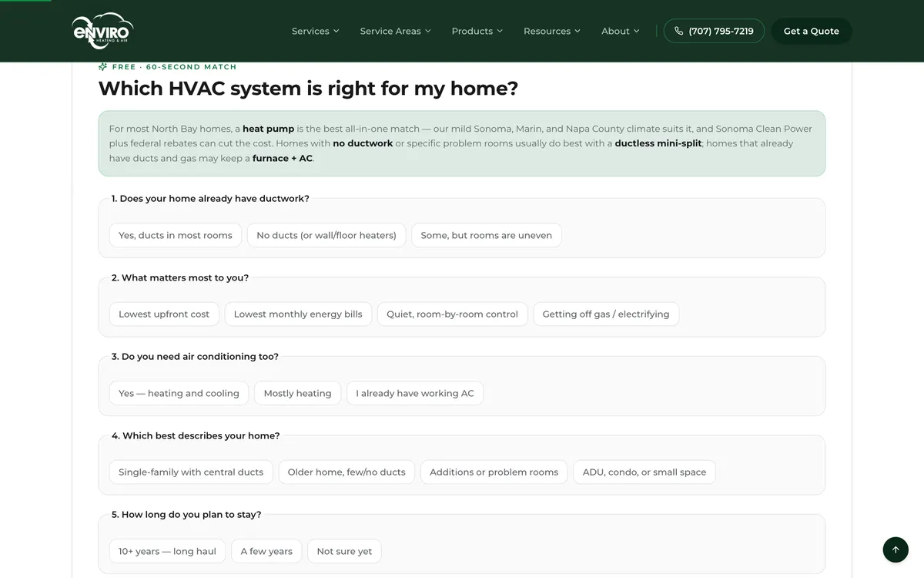Click "3. Do you need air conditioning too?"

pyautogui.click(x=195, y=357)
